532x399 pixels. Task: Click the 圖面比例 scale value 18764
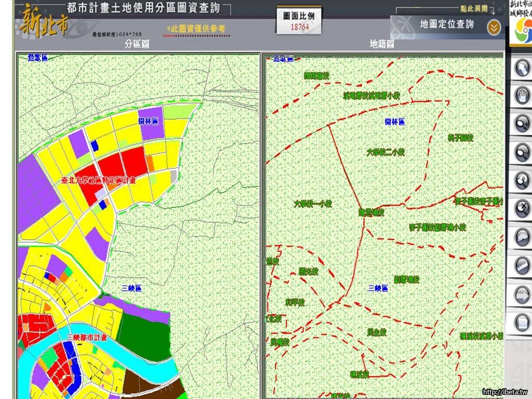(299, 27)
